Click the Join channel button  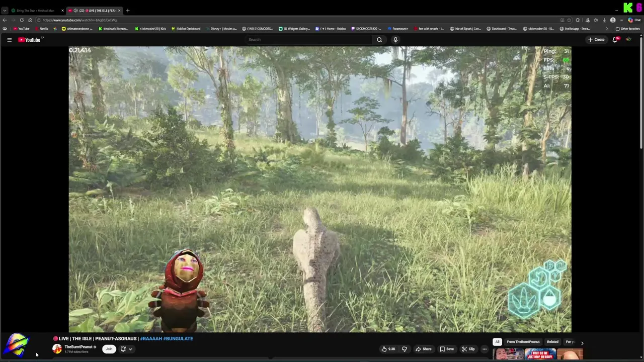click(109, 349)
